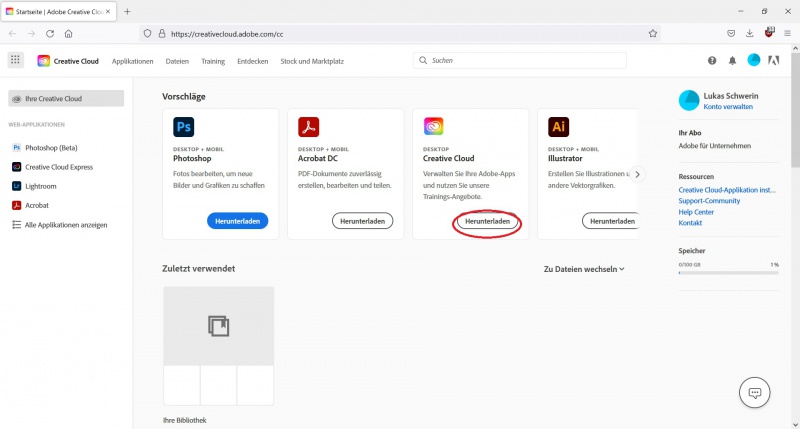800x429 pixels.
Task: Click the large user avatar beside Lukas Schwerin
Action: click(689, 100)
